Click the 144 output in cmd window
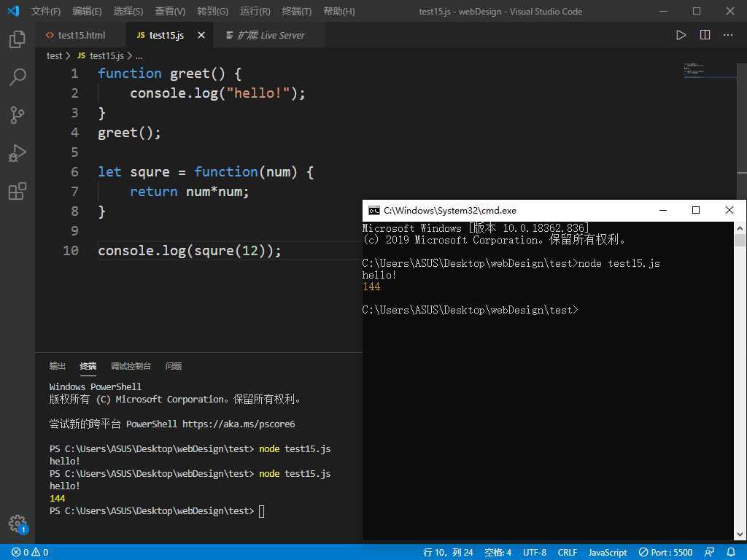 (x=371, y=287)
